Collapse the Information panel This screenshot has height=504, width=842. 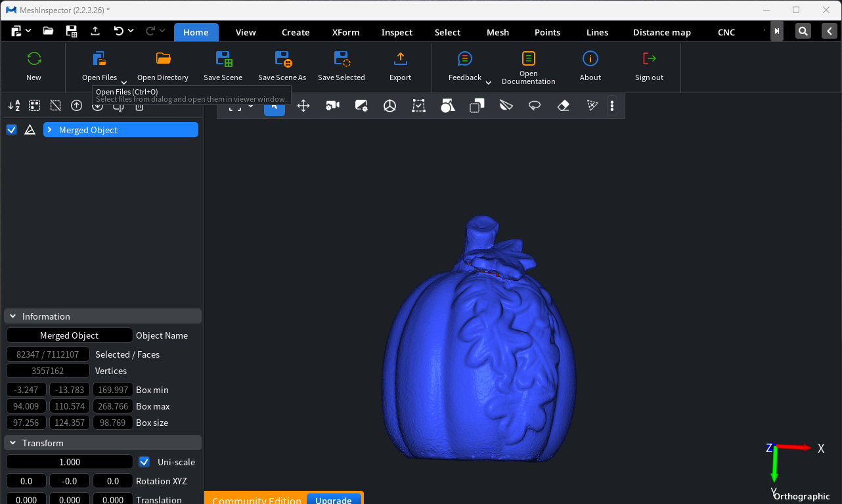pyautogui.click(x=12, y=316)
